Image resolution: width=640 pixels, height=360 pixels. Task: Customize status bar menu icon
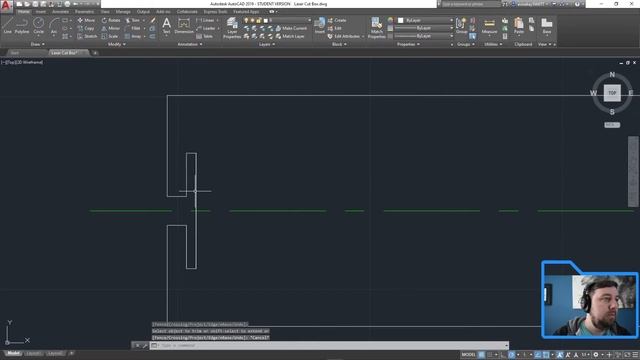635,355
